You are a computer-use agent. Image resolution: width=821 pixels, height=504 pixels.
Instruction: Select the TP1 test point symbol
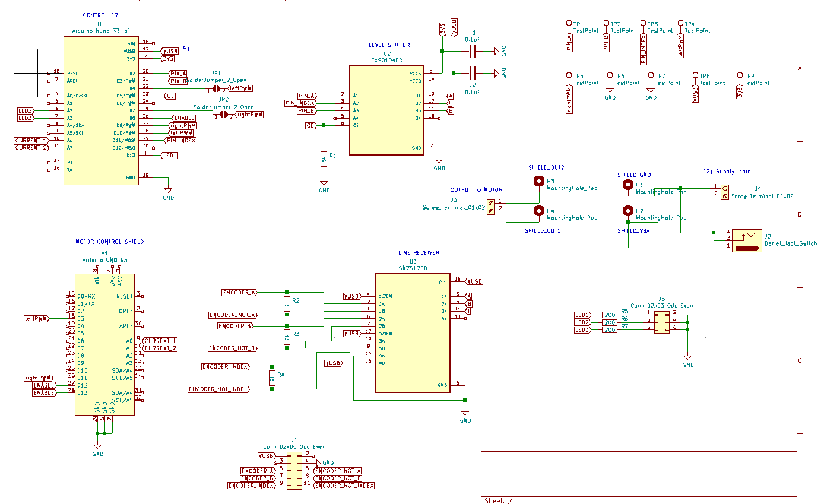(x=569, y=24)
